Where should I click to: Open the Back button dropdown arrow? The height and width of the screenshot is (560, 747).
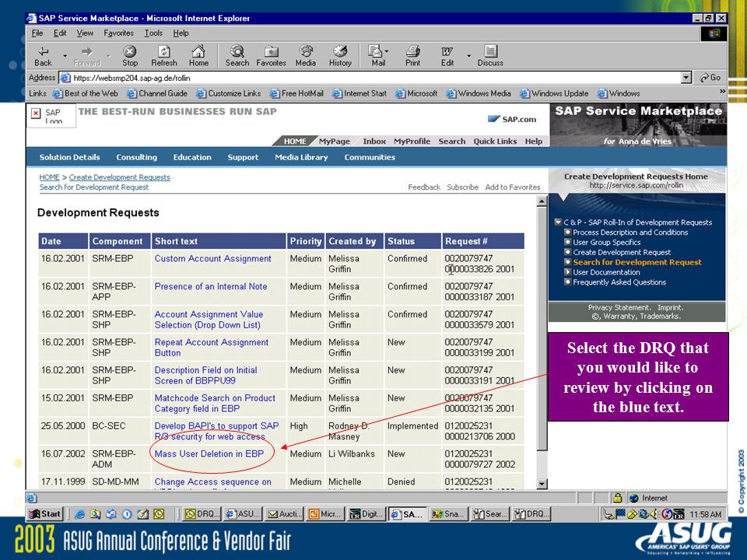(65, 56)
